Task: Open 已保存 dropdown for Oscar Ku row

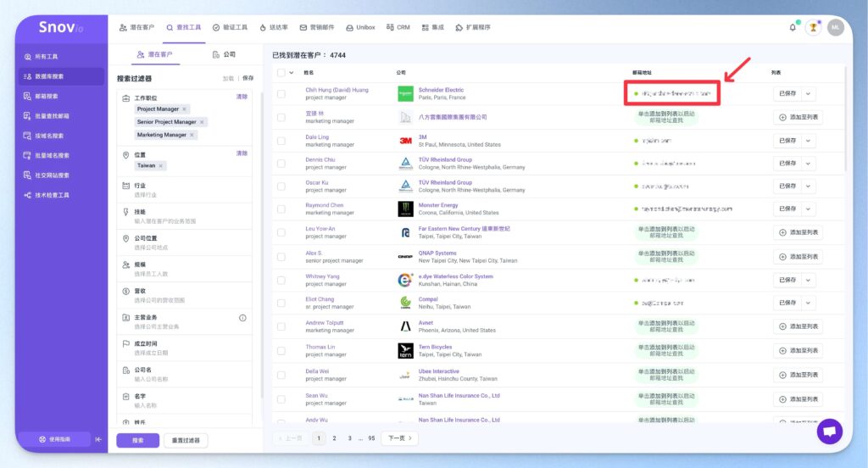Action: 808,186
